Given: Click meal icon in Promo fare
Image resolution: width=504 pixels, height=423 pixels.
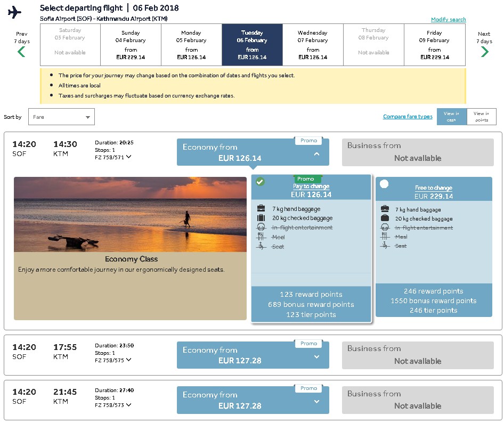Looking at the screenshot, I should click(261, 237).
